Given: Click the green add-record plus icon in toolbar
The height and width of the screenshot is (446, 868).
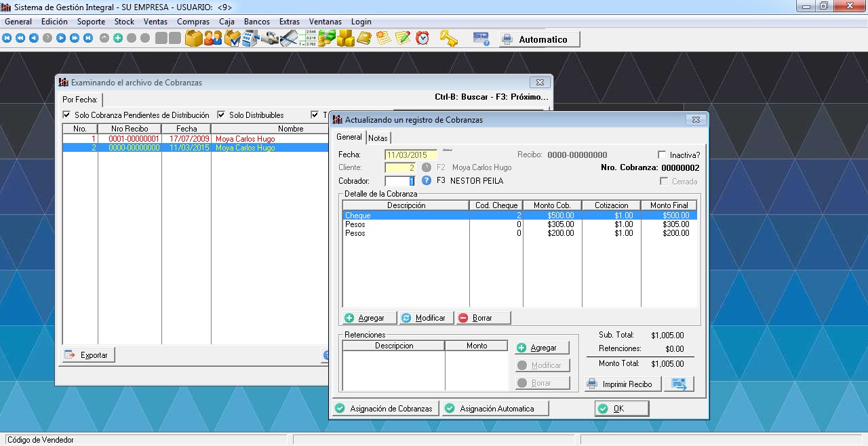Looking at the screenshot, I should tap(118, 39).
